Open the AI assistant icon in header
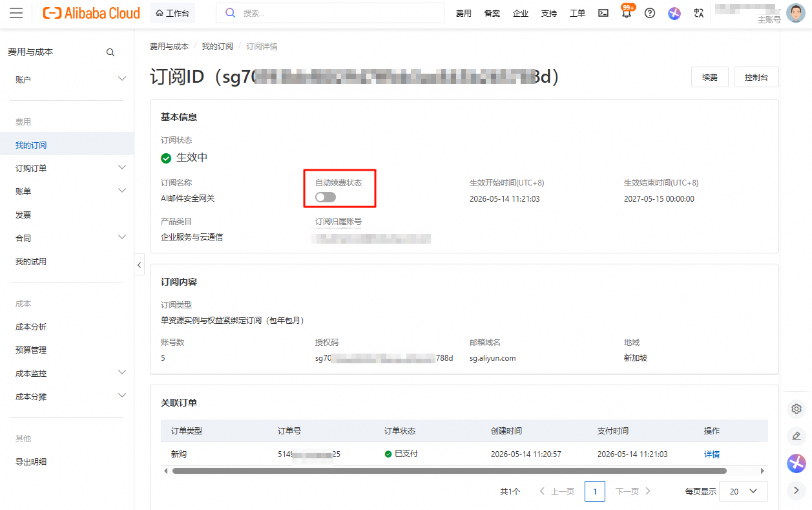This screenshot has width=812, height=510. tap(674, 13)
